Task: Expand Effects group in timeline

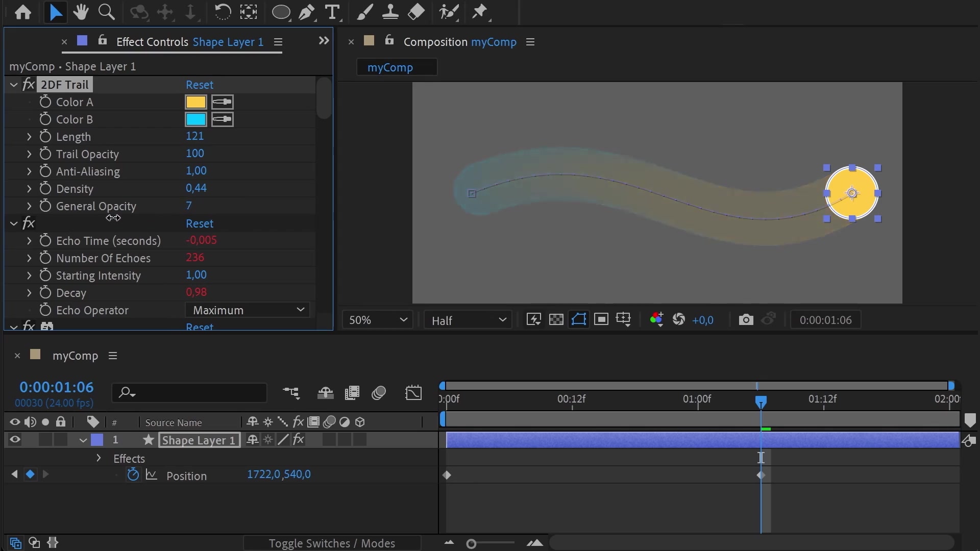Action: coord(99,458)
